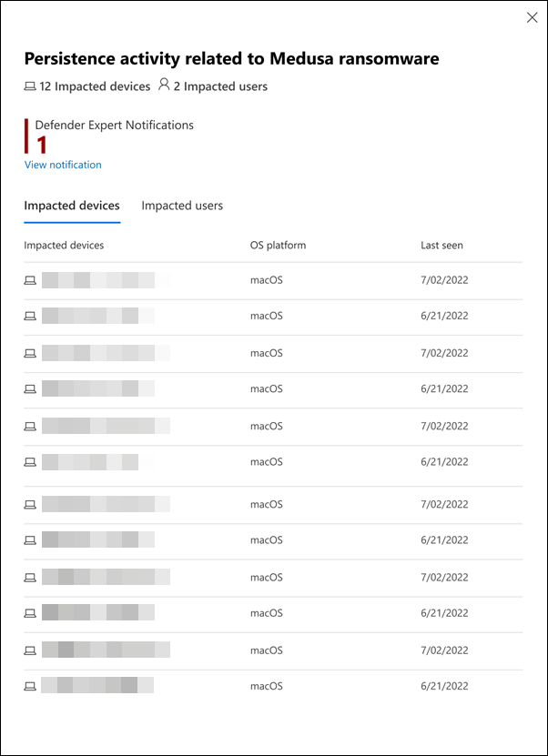
Task: Open the View notification link
Action: pos(63,165)
